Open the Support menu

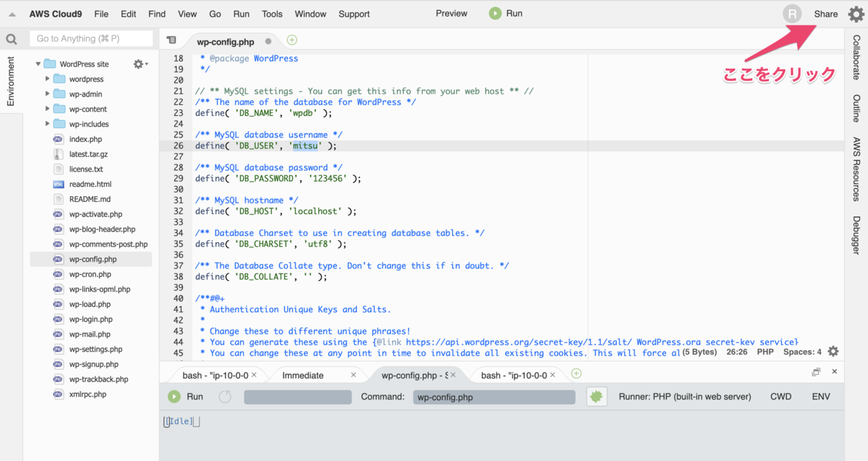(354, 14)
